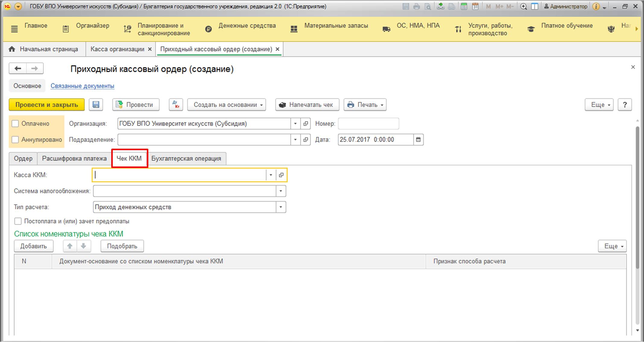Move row down with the down-arrow icon
The height and width of the screenshot is (342, 644).
click(x=84, y=246)
